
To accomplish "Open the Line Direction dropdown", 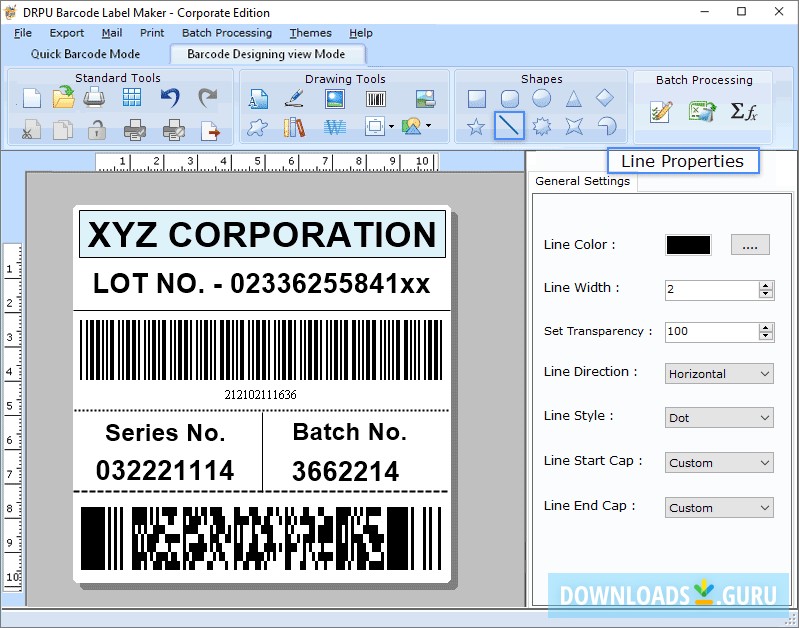I will coord(720,374).
